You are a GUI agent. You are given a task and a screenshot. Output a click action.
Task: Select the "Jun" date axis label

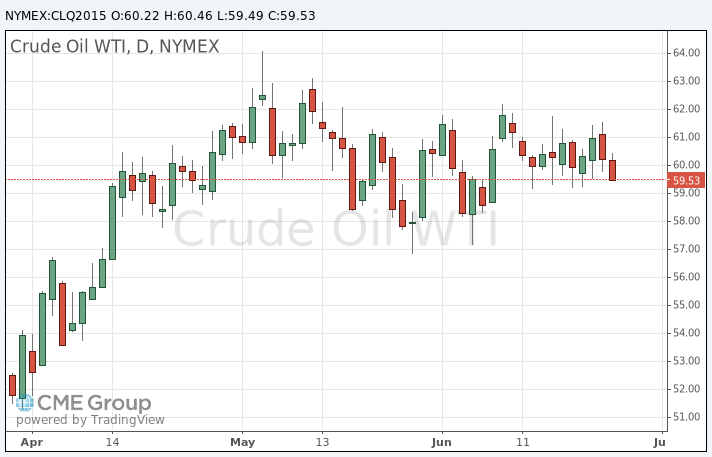(442, 441)
